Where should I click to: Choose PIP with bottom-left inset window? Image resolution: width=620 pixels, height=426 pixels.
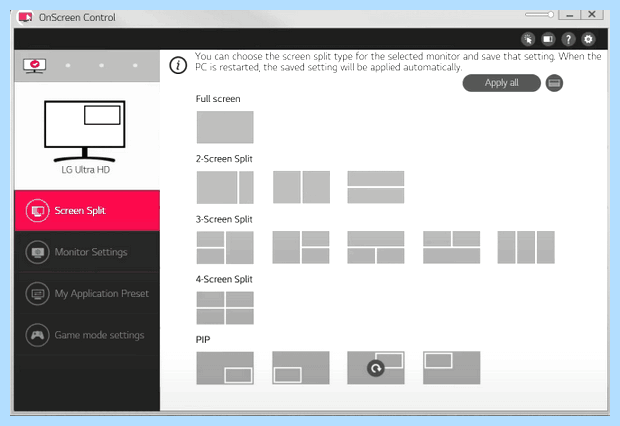point(301,368)
